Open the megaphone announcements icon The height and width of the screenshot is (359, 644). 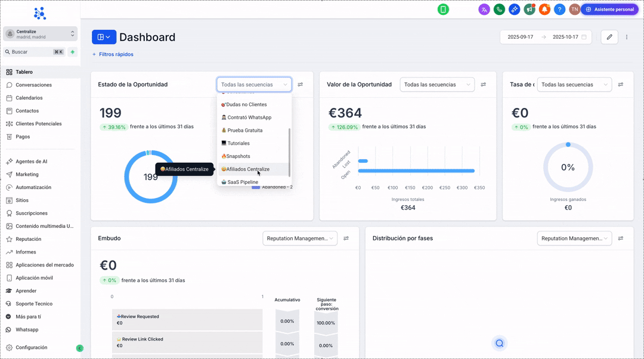(530, 10)
